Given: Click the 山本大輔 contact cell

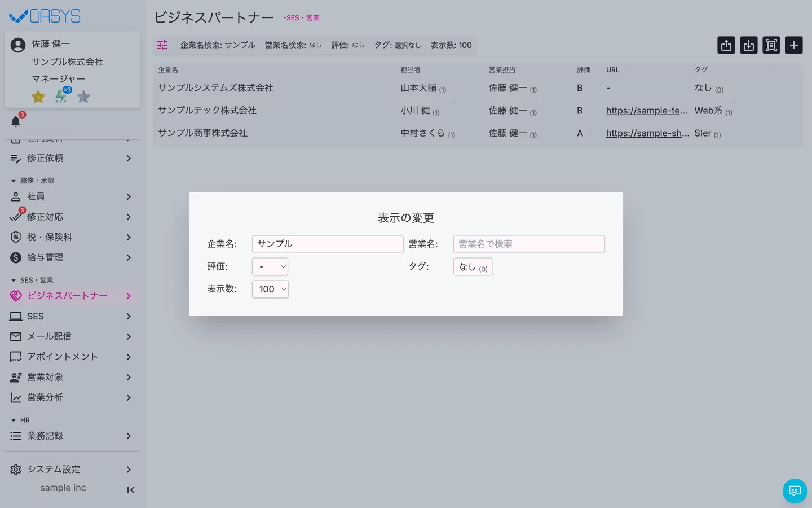Looking at the screenshot, I should click(423, 88).
